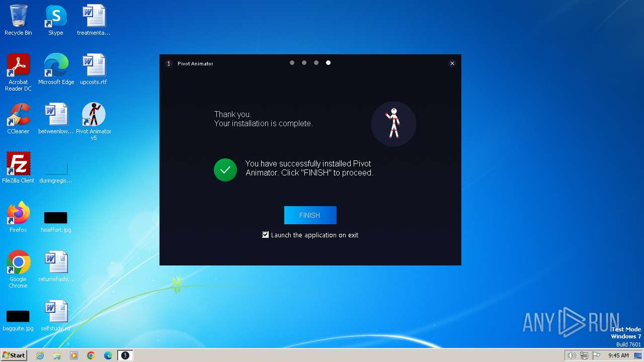Open hiseffort.jpg image file
This screenshot has width=644, height=362.
[x=56, y=221]
